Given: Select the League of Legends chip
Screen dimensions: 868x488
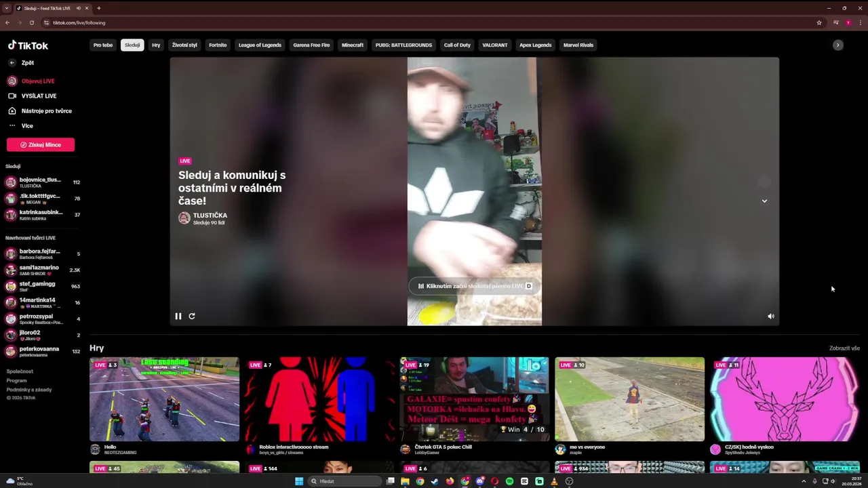Looking at the screenshot, I should point(260,45).
